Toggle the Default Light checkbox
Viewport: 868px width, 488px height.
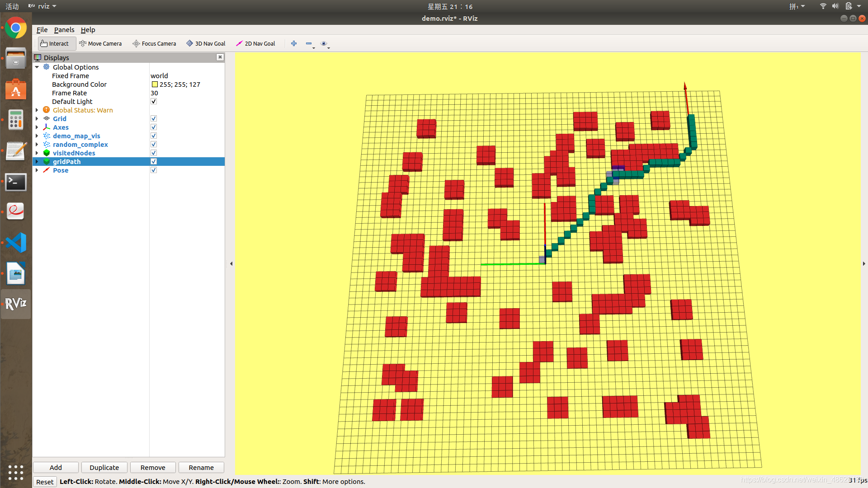pyautogui.click(x=154, y=101)
